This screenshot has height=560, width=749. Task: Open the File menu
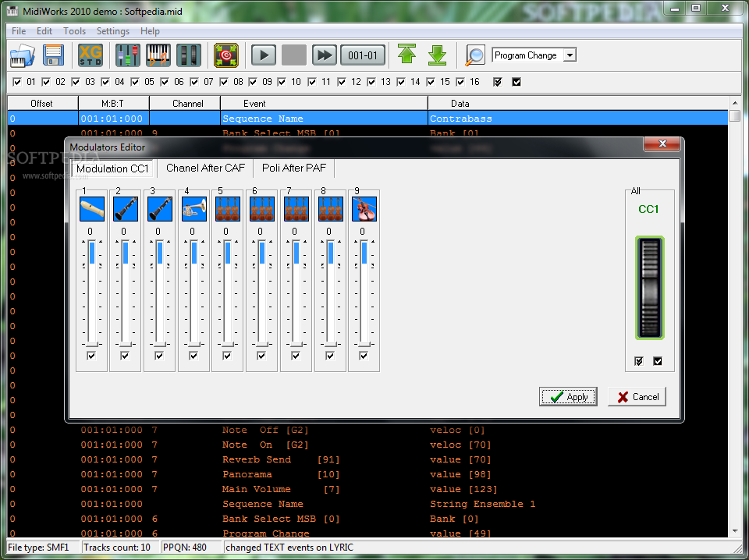pyautogui.click(x=19, y=31)
